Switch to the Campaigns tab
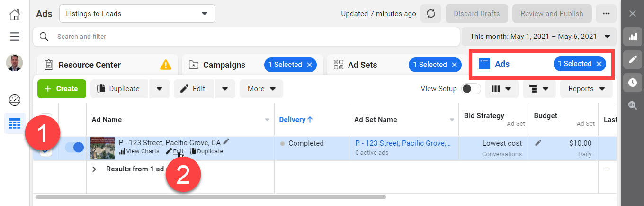644x206 pixels. click(x=224, y=65)
